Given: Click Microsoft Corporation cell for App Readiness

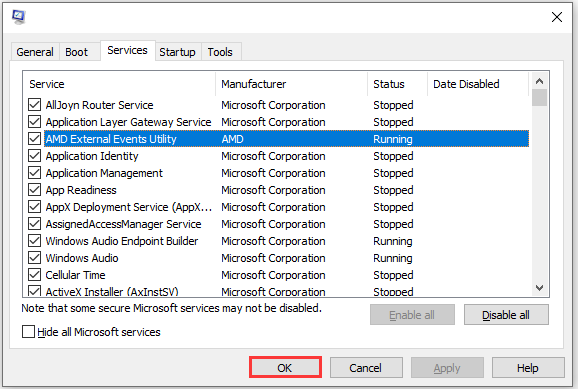Looking at the screenshot, I should pos(273,190).
